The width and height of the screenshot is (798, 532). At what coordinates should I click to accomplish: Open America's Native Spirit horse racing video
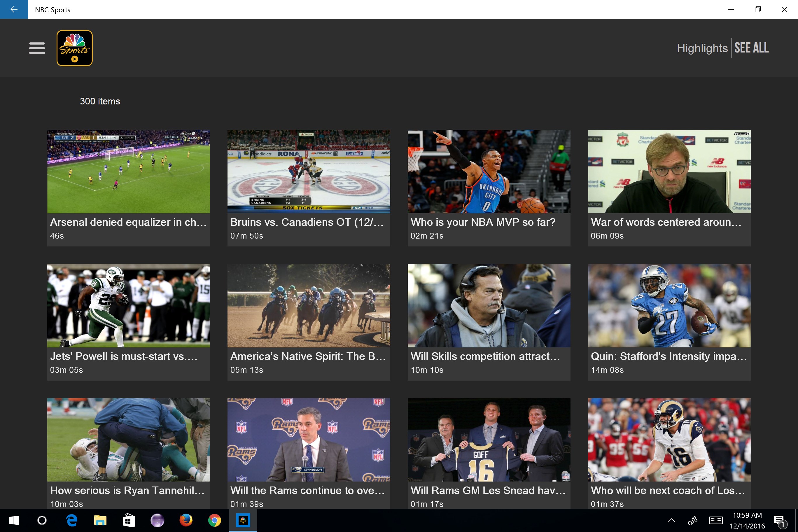[x=308, y=306]
